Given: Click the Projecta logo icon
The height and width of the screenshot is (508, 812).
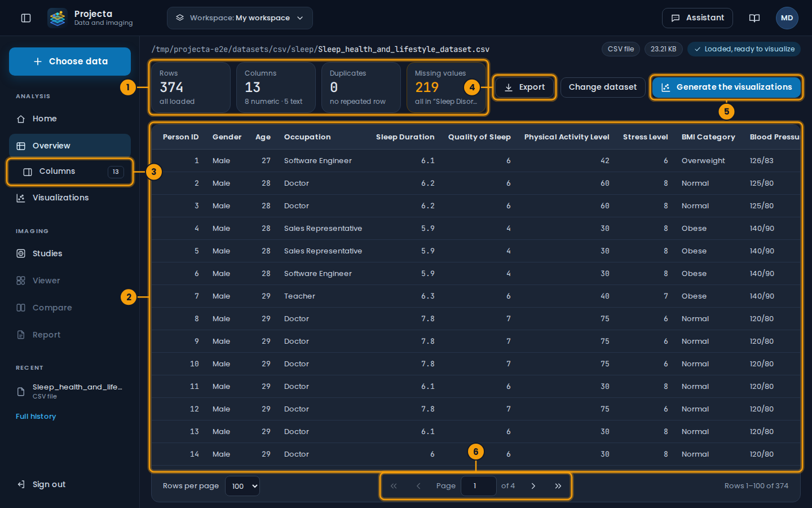Looking at the screenshot, I should tap(57, 18).
